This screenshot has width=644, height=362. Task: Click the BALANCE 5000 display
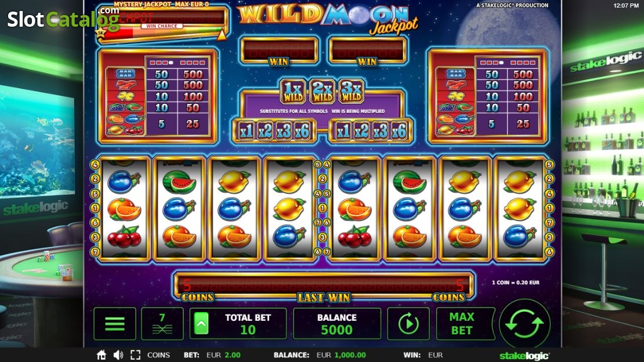pyautogui.click(x=337, y=324)
